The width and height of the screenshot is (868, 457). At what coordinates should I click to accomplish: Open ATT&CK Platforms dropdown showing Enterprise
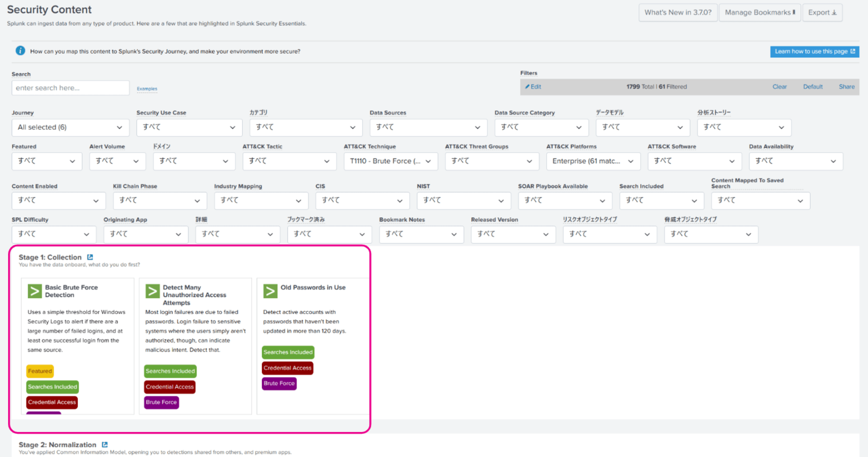point(593,161)
